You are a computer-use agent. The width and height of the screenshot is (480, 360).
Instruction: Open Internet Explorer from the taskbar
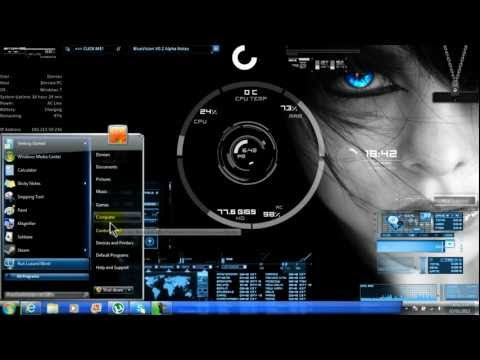coord(31,308)
